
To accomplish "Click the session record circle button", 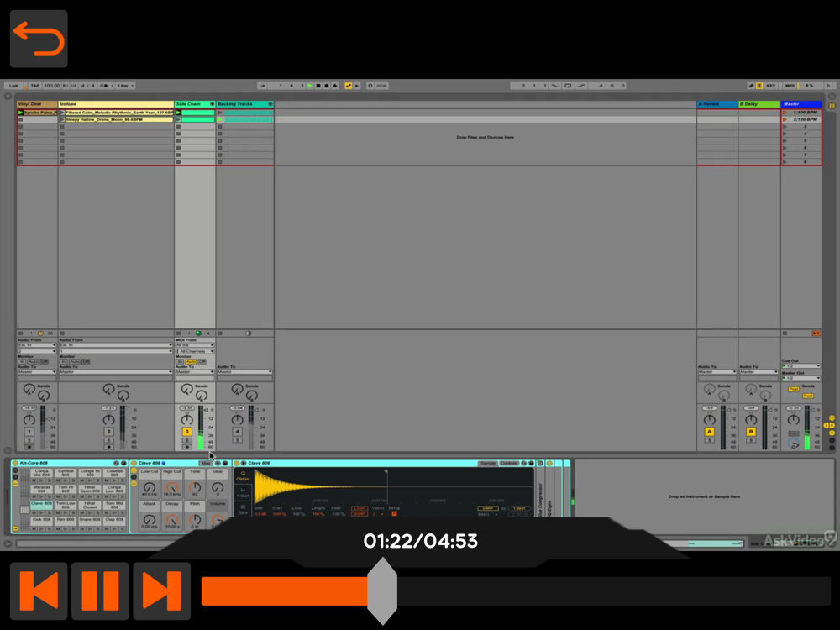I will 370,86.
